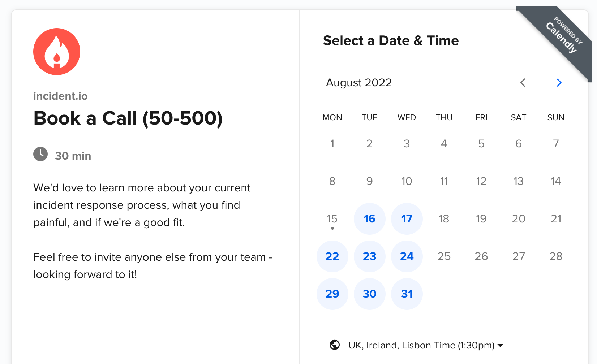Select August 31 date
Screen dimensions: 597x364
point(407,294)
